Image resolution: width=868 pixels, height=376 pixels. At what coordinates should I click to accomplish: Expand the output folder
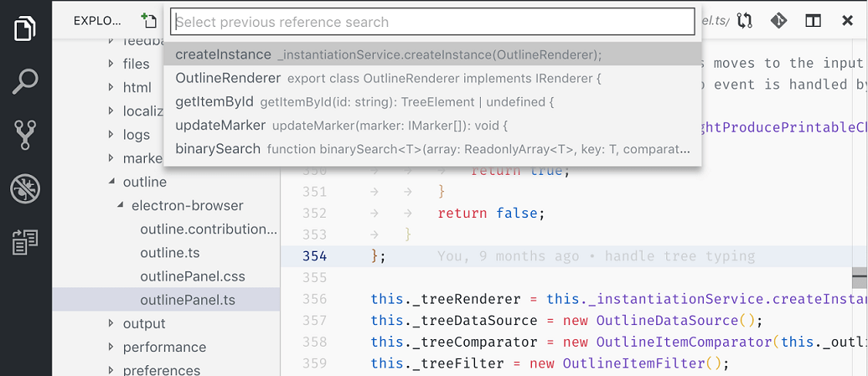point(111,323)
